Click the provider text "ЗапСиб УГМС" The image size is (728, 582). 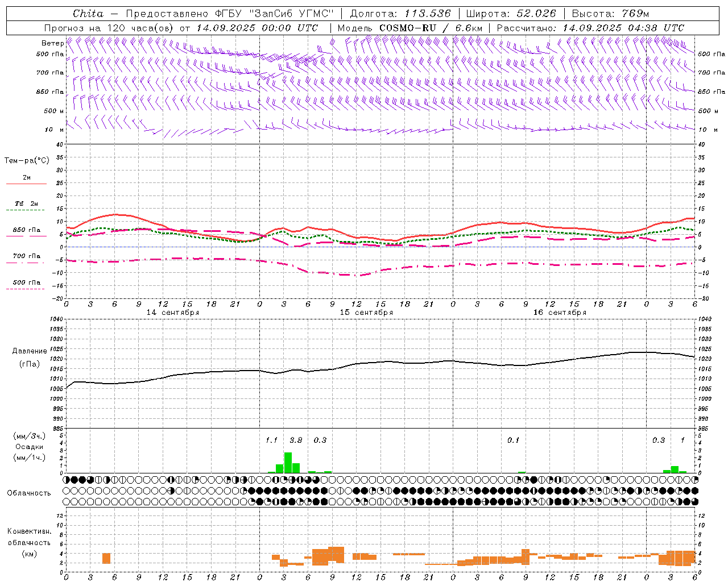click(292, 14)
